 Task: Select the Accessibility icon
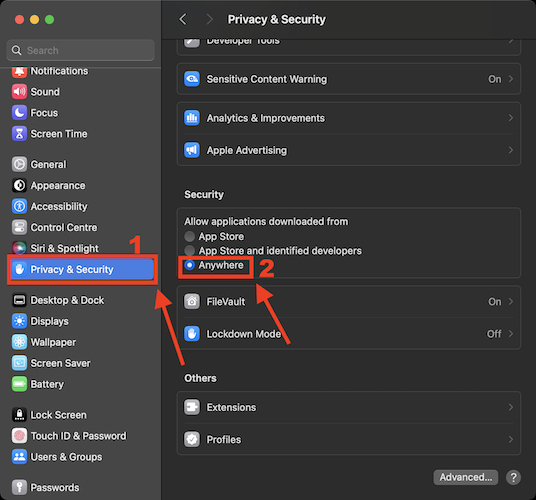pos(19,206)
